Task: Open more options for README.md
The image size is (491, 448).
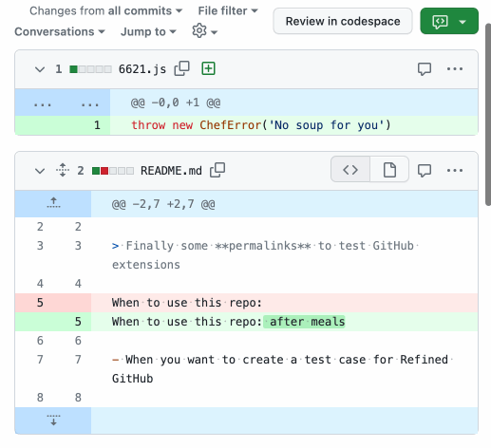Action: [455, 170]
